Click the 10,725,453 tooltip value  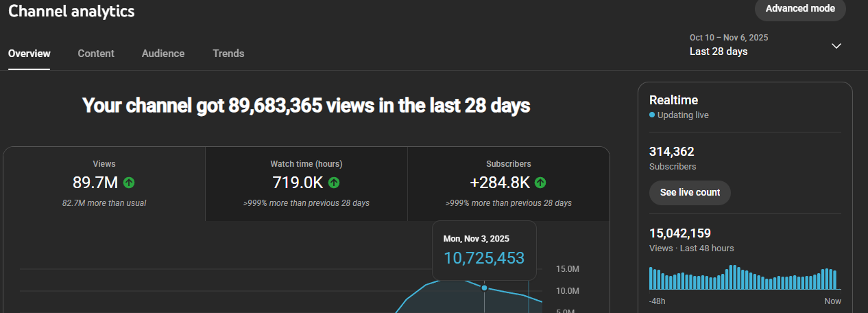coord(484,258)
